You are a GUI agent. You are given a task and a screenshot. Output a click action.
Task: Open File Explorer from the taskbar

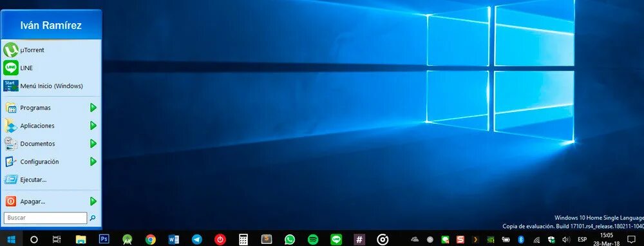pos(81,240)
